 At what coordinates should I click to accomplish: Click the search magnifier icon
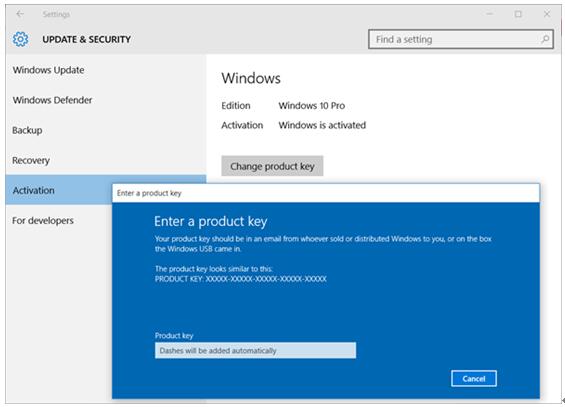545,39
